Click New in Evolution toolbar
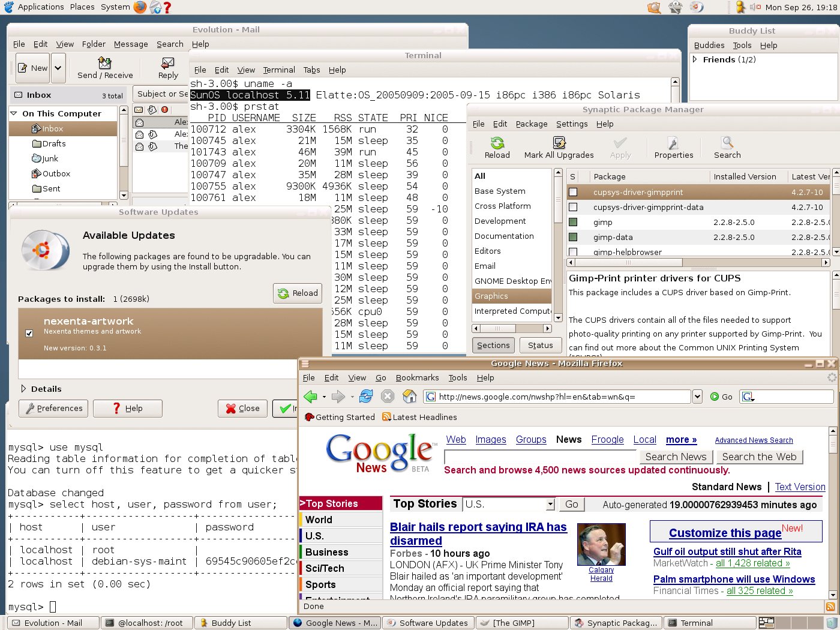Screen dimensions: 840x630 (33, 68)
